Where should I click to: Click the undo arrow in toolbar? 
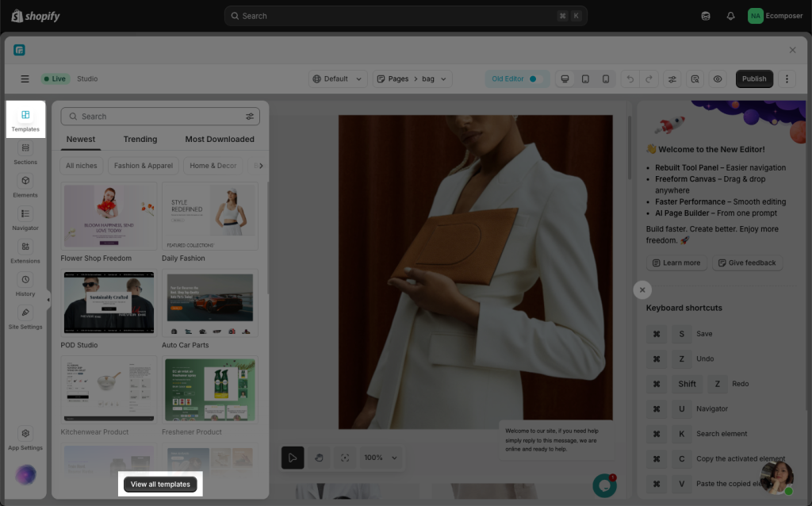(x=630, y=79)
